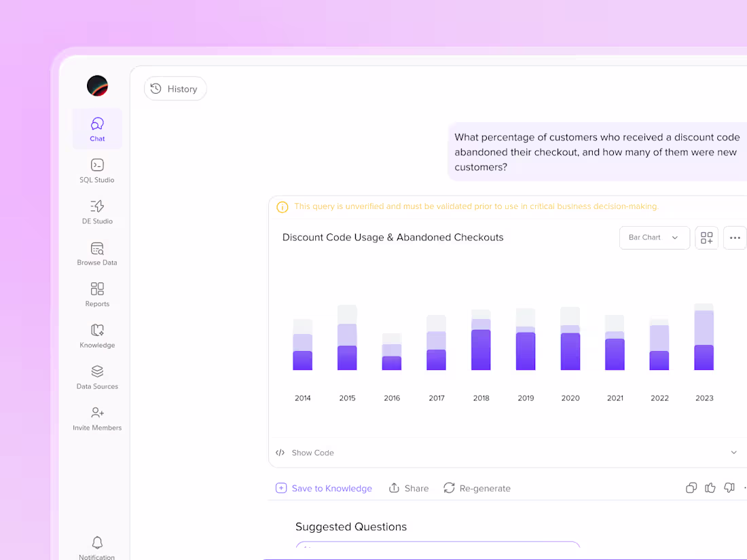Screen dimensions: 747x560
Task: Click the 2014 bar in the chart
Action: tap(302, 344)
